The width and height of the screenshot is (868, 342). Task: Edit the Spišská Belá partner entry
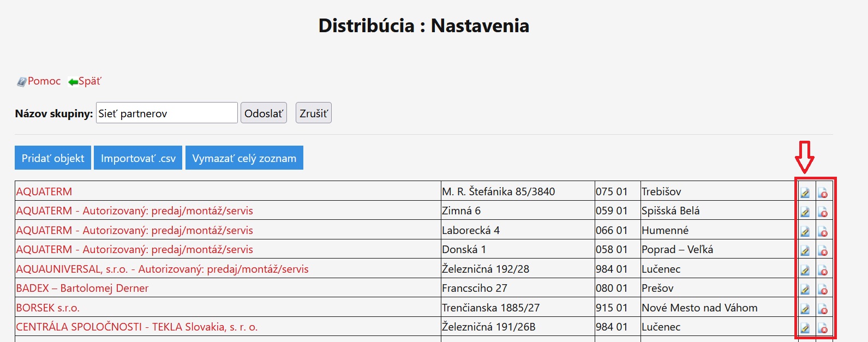[805, 212]
